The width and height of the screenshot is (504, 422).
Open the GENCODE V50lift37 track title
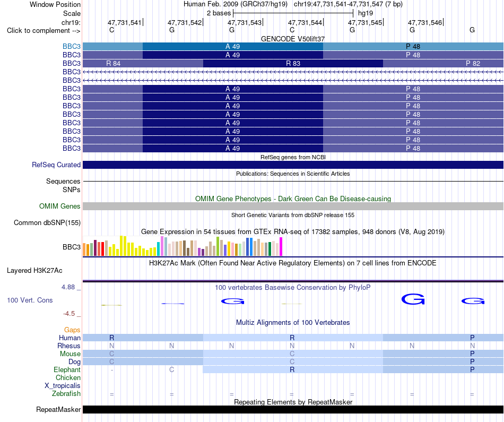[x=293, y=39]
